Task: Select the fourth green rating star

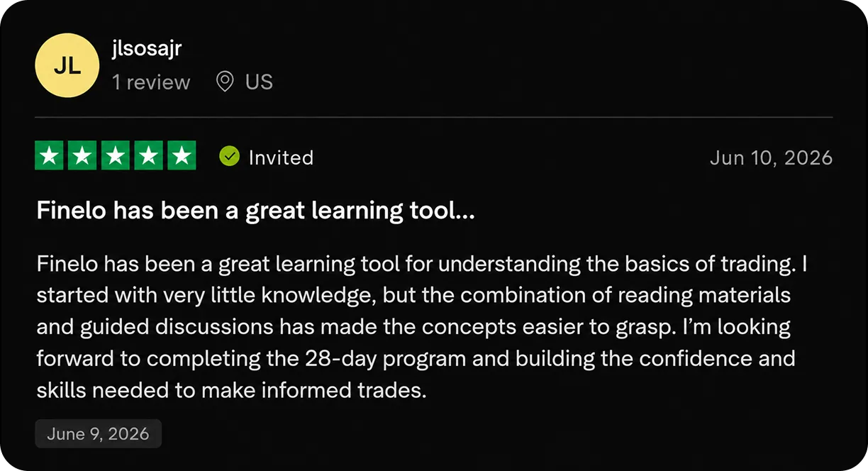Action: click(x=149, y=156)
